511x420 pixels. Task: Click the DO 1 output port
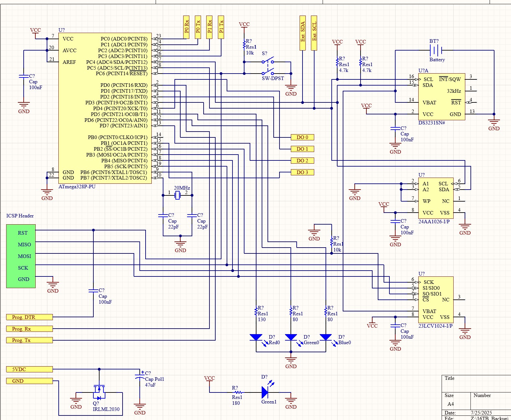point(302,149)
